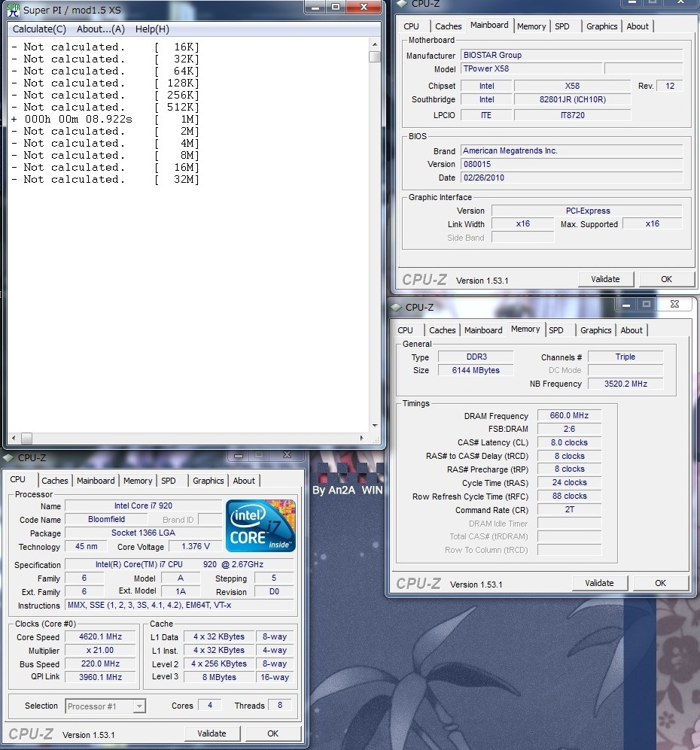Screen dimensions: 700x750
Task: Open the About...(A) menu in Super PI
Action: click(x=100, y=29)
